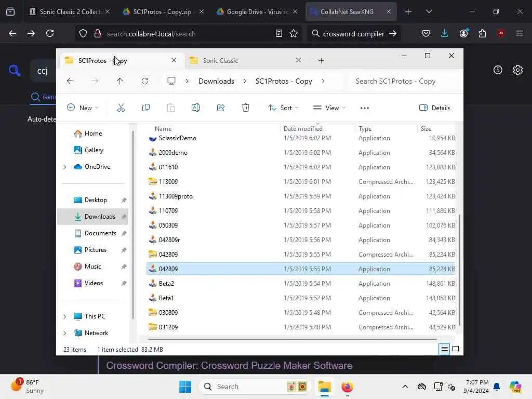The height and width of the screenshot is (399, 532).
Task: Switch to Sonic Classic 2 Collection browser tab
Action: click(70, 11)
